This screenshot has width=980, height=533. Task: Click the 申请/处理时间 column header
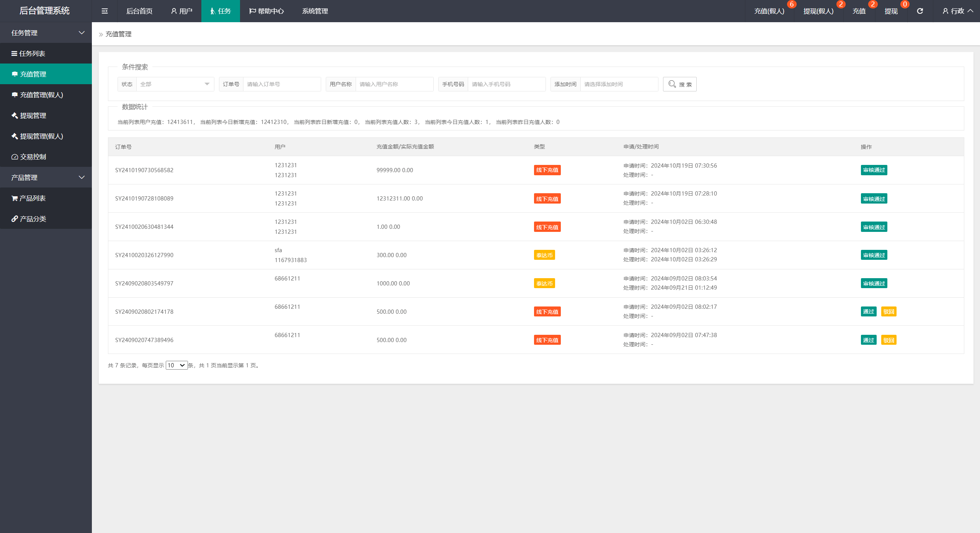click(641, 147)
